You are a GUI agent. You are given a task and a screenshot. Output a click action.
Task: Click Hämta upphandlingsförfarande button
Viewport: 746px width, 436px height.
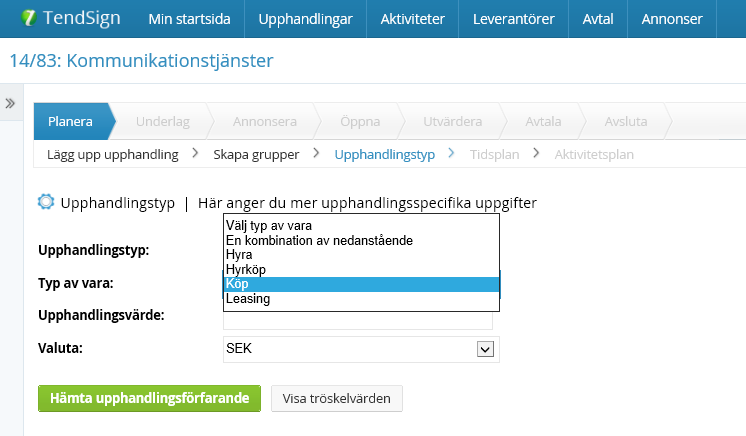149,398
